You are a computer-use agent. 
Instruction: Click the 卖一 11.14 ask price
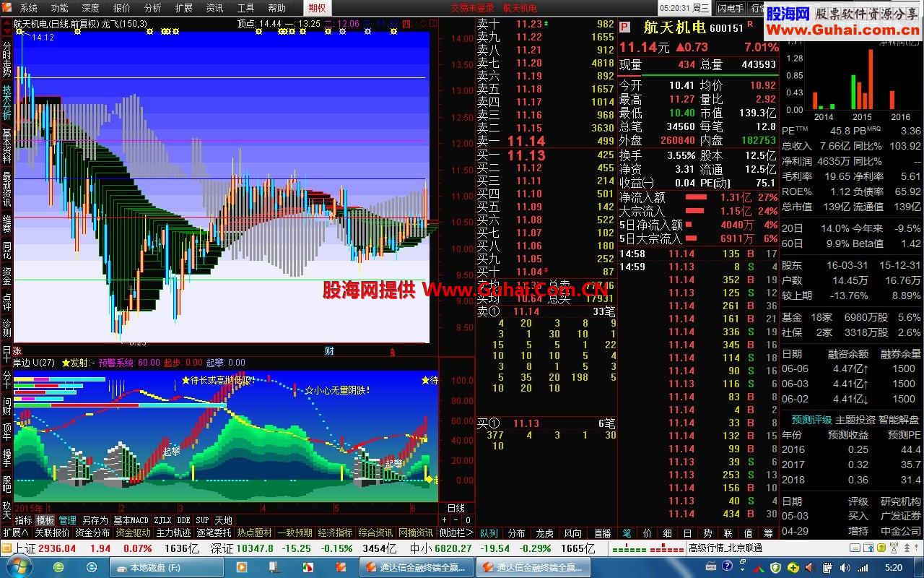coord(526,142)
